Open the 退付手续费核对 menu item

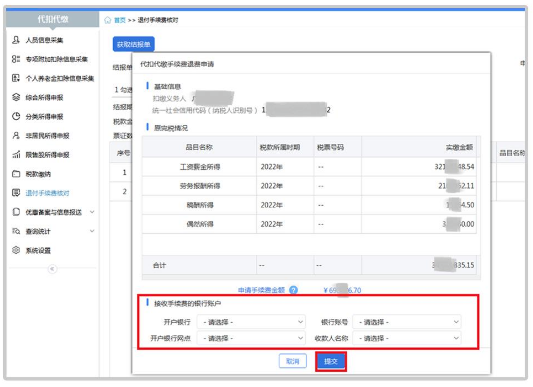47,193
